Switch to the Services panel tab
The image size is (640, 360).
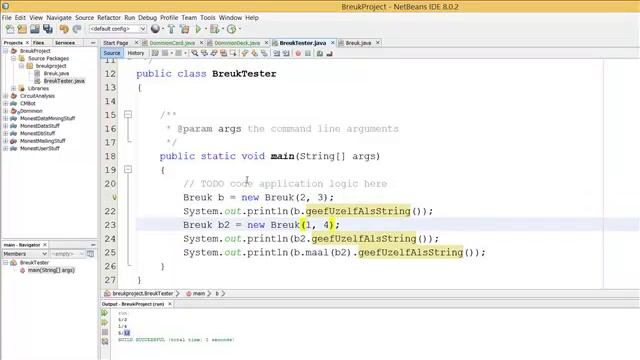click(65, 43)
